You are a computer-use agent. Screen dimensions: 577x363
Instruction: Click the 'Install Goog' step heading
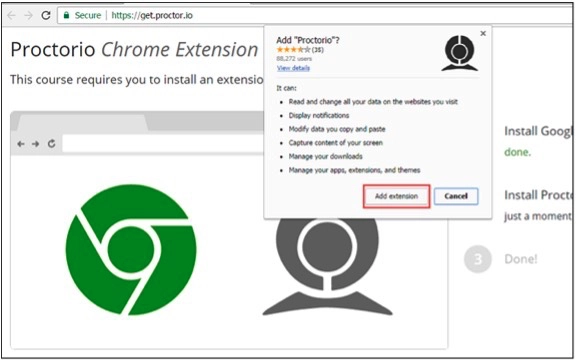tap(538, 131)
